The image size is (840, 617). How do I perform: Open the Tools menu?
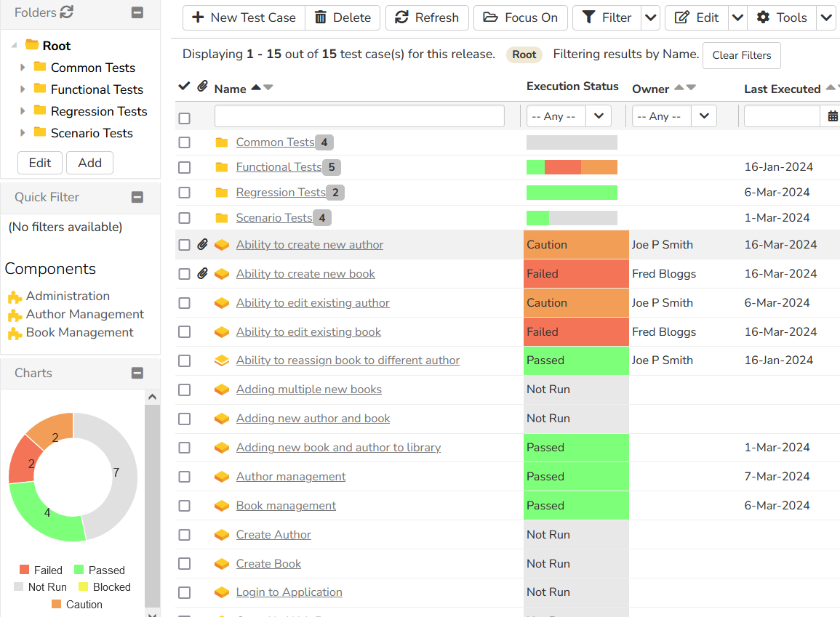point(782,17)
